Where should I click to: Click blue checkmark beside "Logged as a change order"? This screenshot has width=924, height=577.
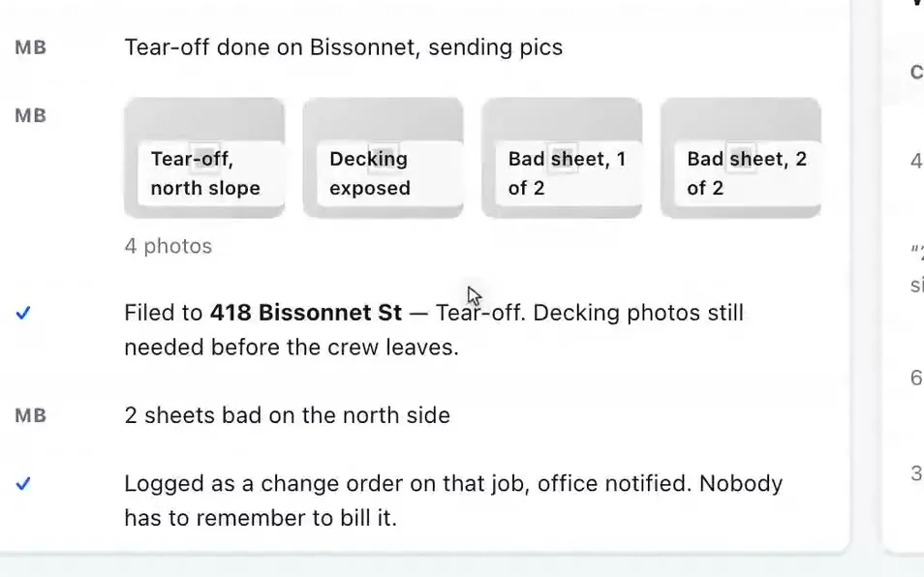coord(23,483)
